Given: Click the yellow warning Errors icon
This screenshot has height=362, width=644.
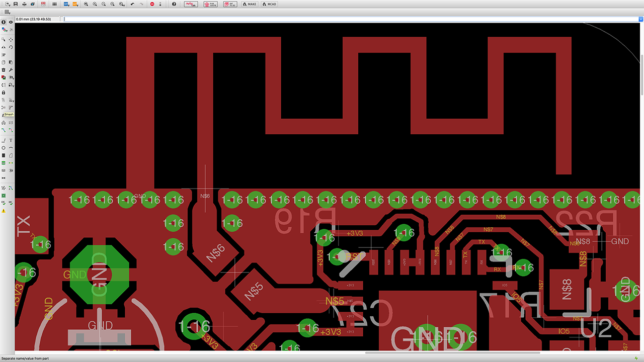Looking at the screenshot, I should coord(4,211).
